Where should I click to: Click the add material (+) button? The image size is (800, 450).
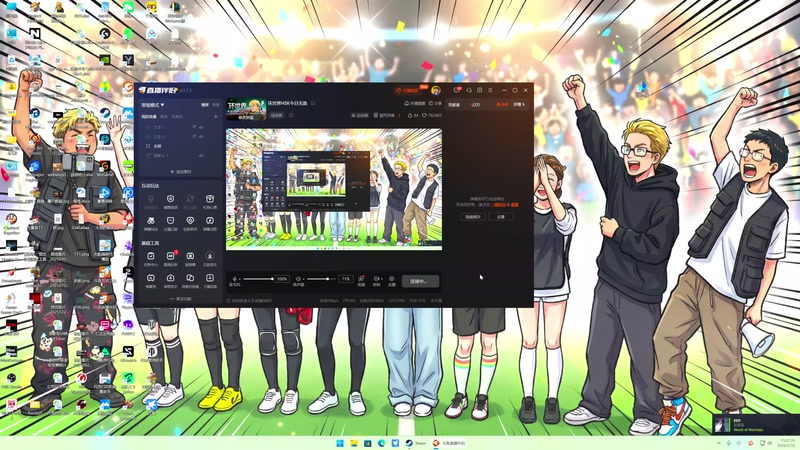180,172
